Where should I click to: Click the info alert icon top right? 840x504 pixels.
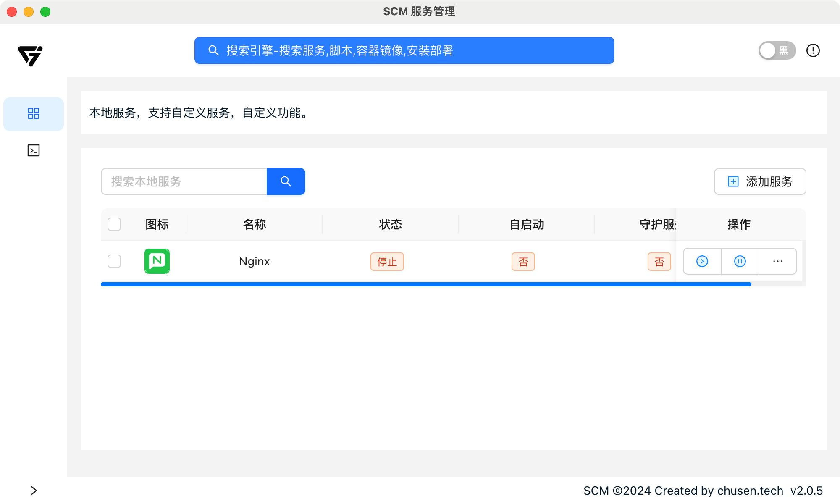click(x=813, y=50)
